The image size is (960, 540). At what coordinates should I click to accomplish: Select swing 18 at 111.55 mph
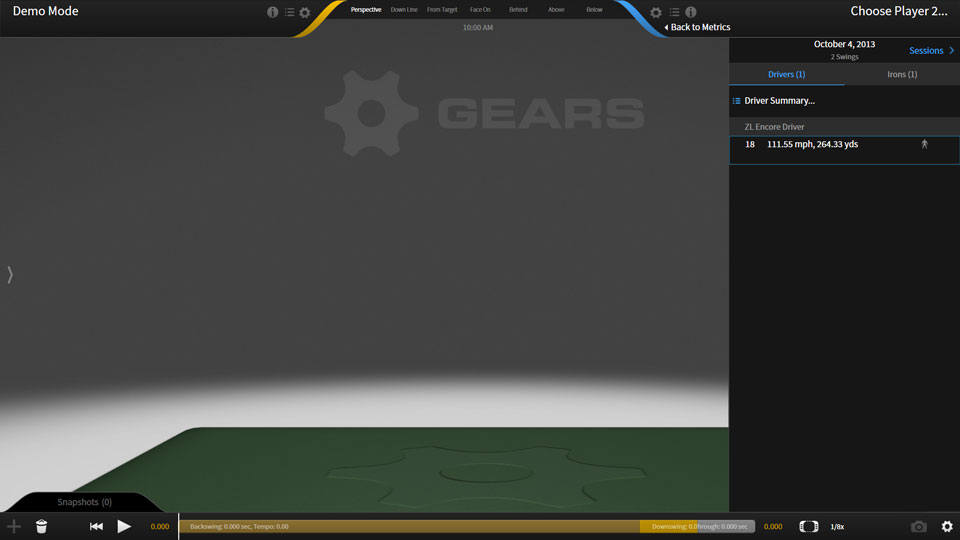click(844, 150)
